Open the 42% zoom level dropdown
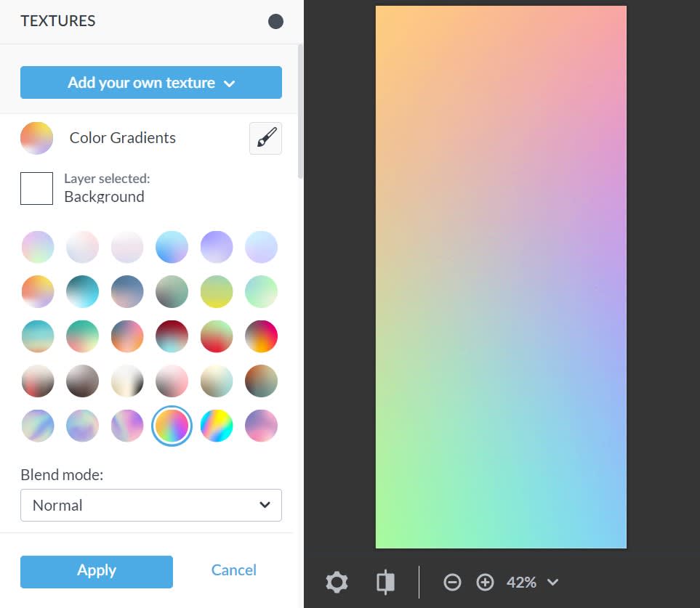 point(532,582)
